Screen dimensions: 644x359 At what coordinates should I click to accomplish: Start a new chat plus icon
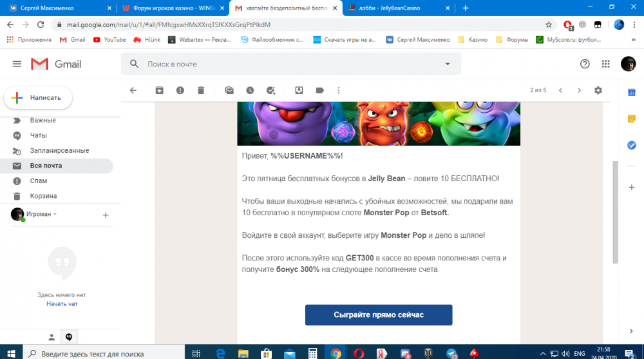point(106,215)
